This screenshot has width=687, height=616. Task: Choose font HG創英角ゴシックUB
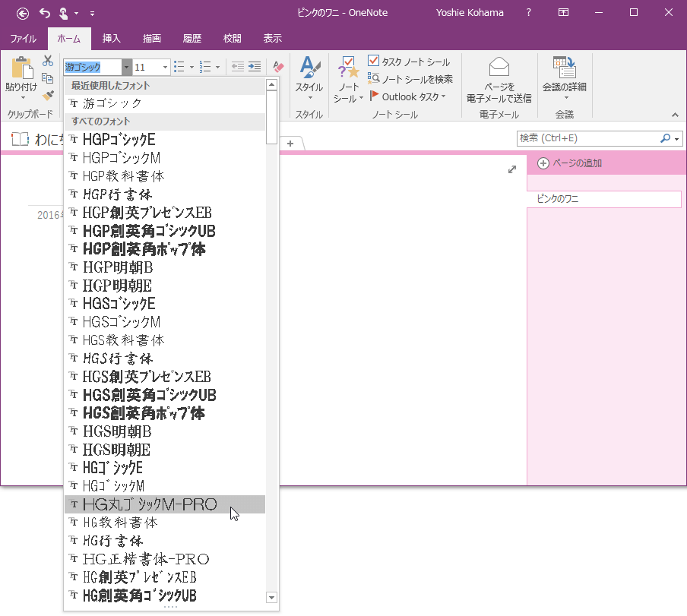click(x=165, y=595)
